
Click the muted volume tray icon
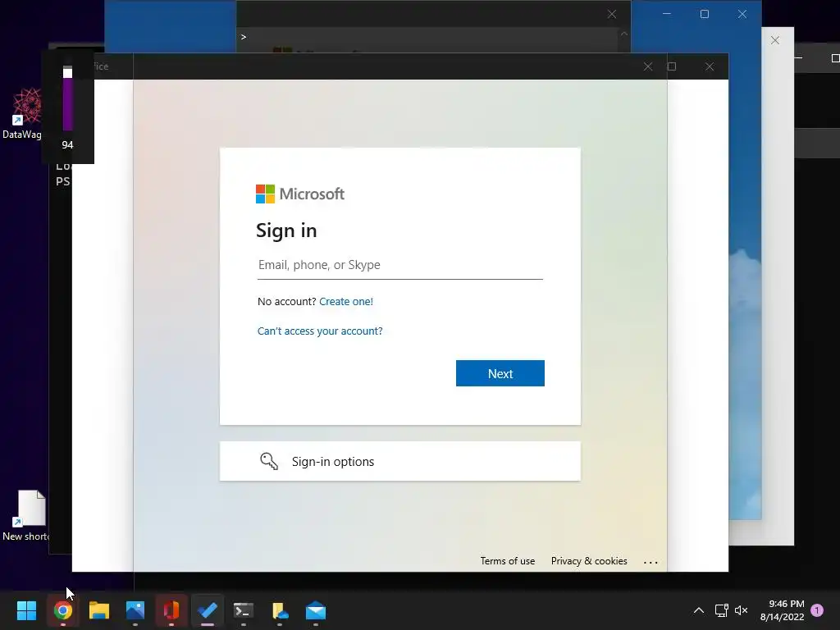(742, 610)
